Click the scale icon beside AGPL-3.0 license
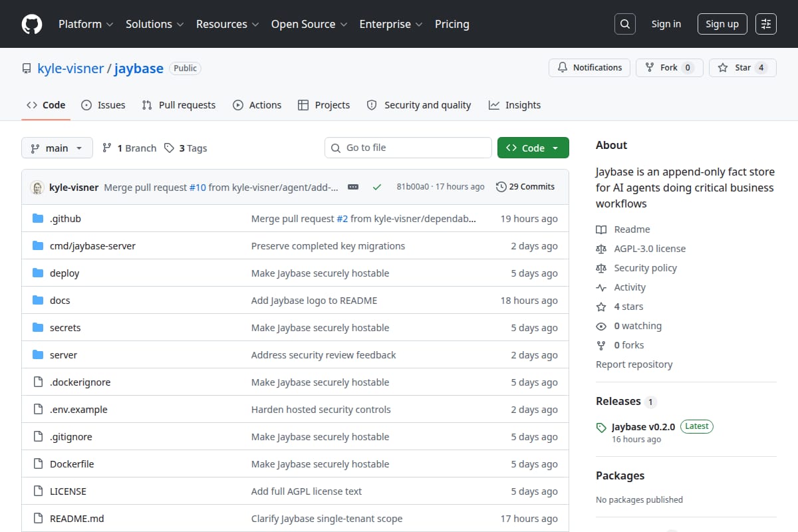Viewport: 798px width, 532px height. click(601, 249)
